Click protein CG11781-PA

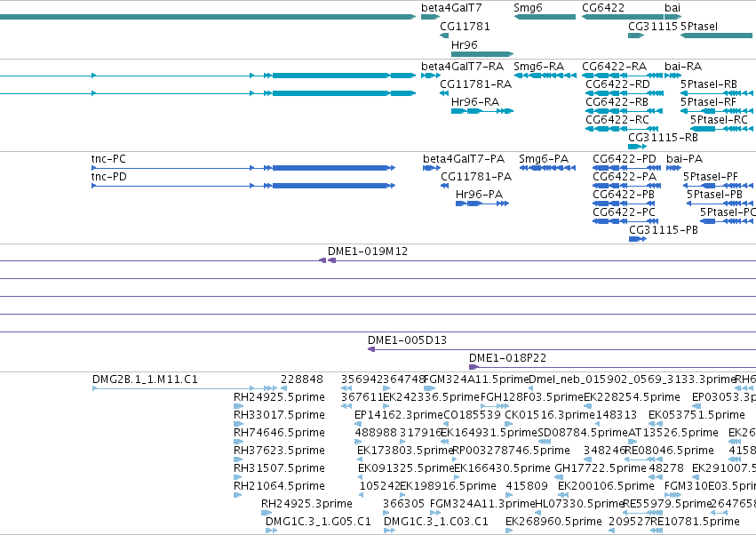445,186
